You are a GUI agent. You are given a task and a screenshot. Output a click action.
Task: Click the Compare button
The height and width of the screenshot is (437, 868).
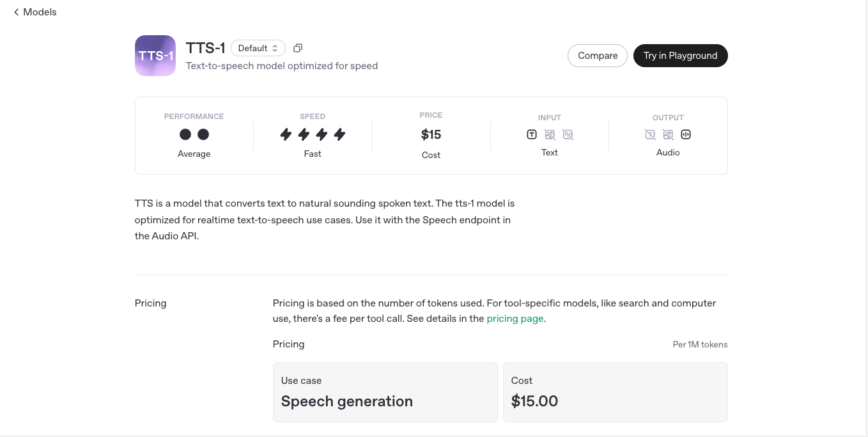[x=598, y=56]
